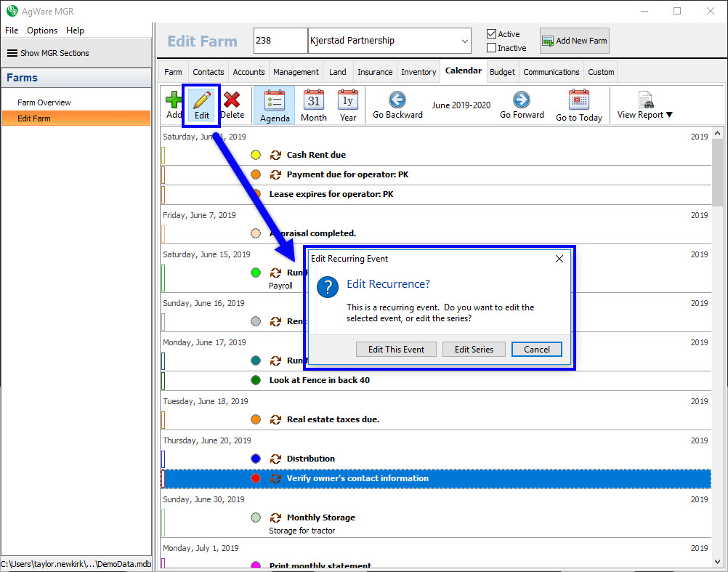728x572 pixels.
Task: Click the Go Forward arrow icon
Action: coord(521,100)
